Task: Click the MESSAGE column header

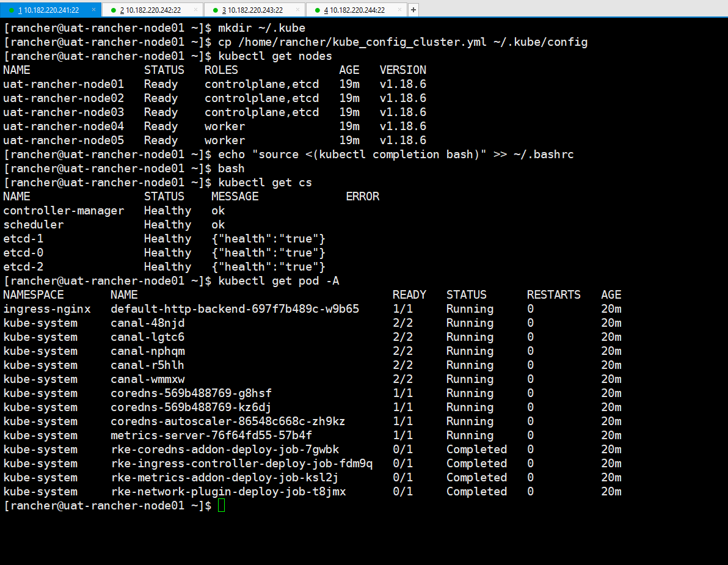Action: [235, 197]
